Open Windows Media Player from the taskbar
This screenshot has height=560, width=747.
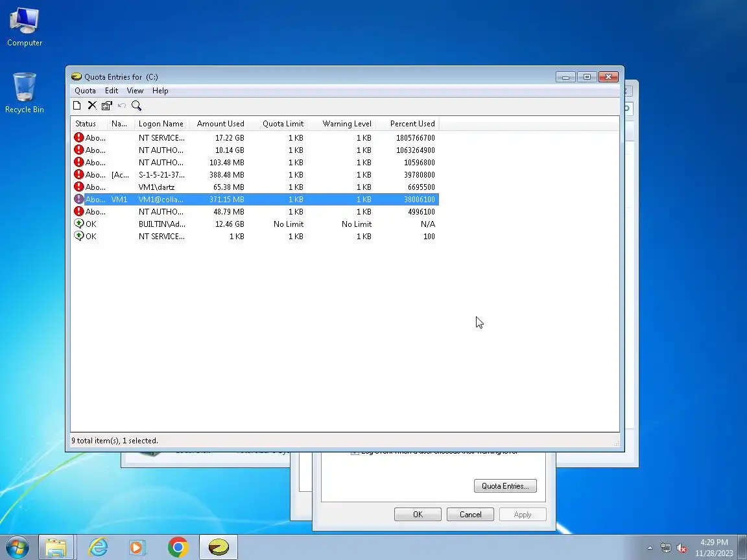pos(137,547)
